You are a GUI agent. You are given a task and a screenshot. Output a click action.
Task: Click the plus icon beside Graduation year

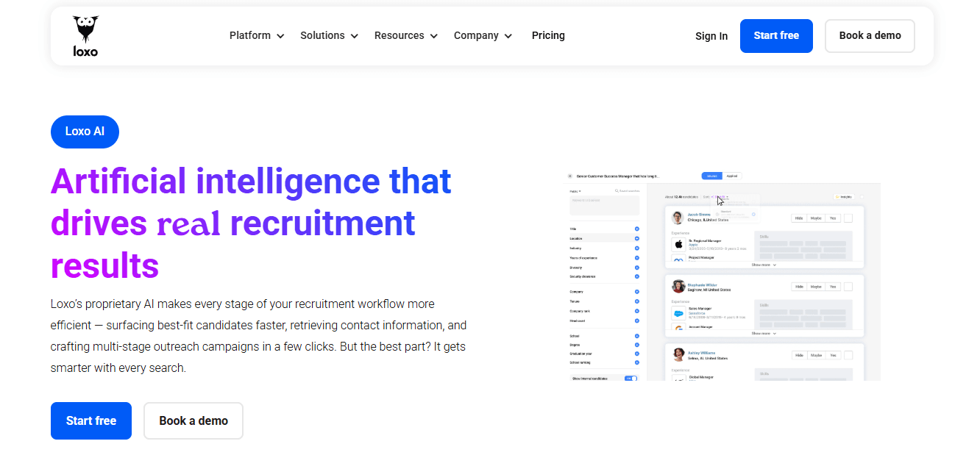click(x=637, y=354)
